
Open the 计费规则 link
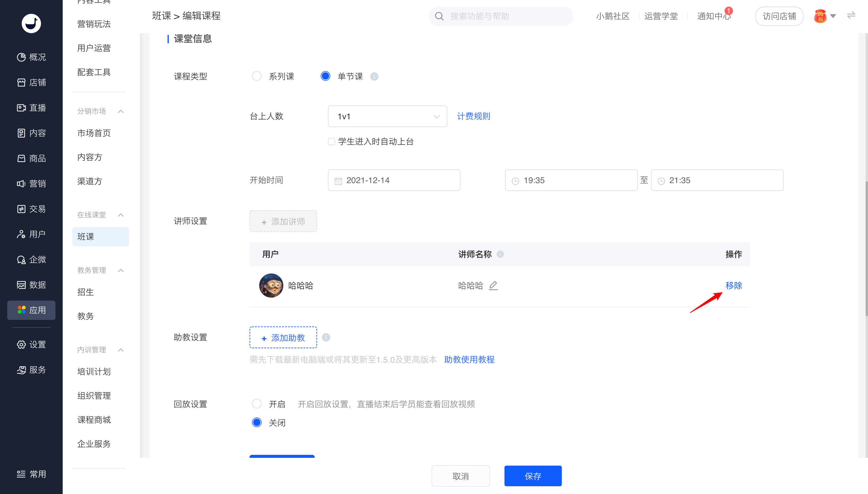473,116
